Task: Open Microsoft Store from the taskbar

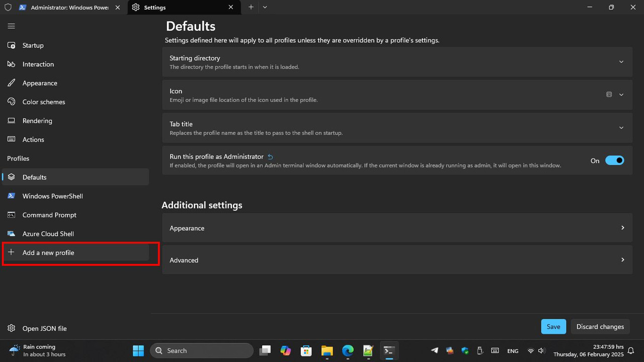Action: tap(306, 350)
